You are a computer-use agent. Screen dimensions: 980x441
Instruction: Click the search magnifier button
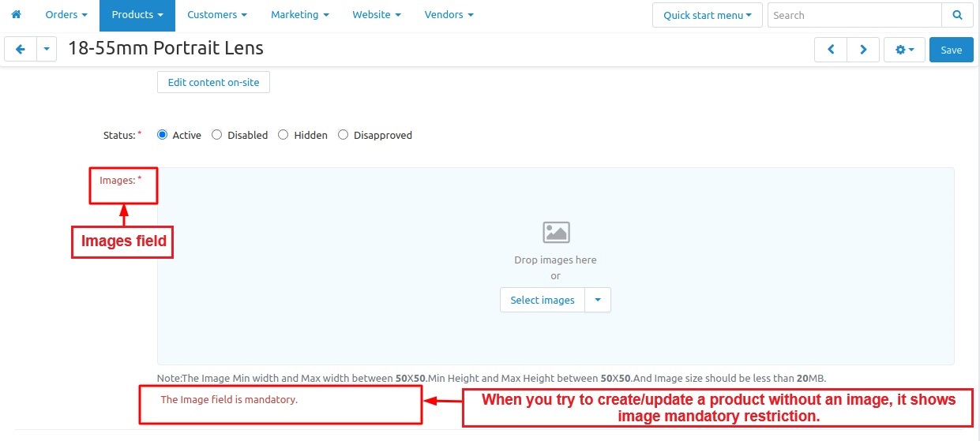coord(957,15)
